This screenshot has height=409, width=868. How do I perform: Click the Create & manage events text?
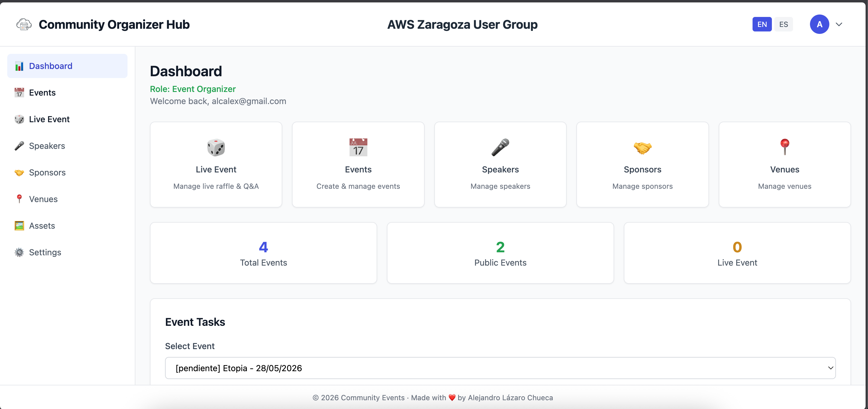point(358,186)
